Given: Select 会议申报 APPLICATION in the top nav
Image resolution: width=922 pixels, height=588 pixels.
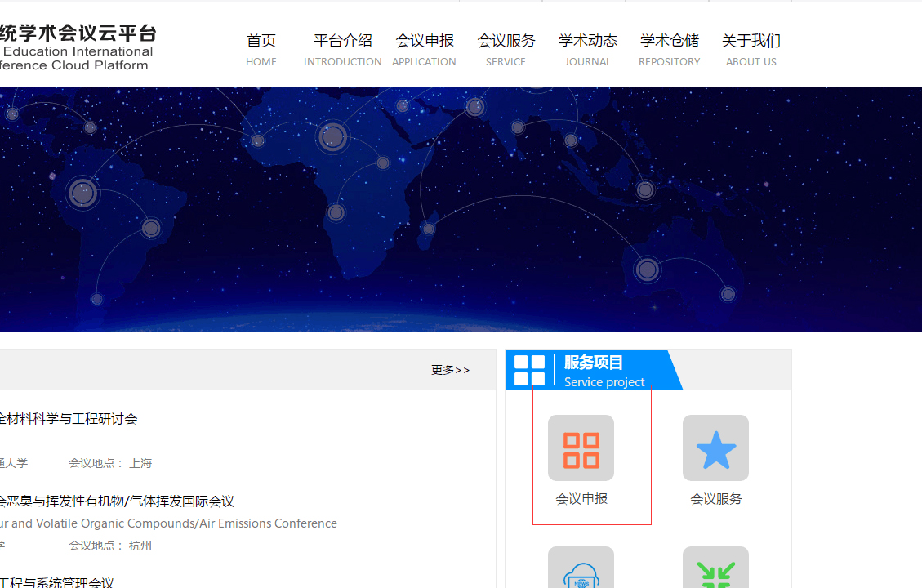Looking at the screenshot, I should point(424,49).
